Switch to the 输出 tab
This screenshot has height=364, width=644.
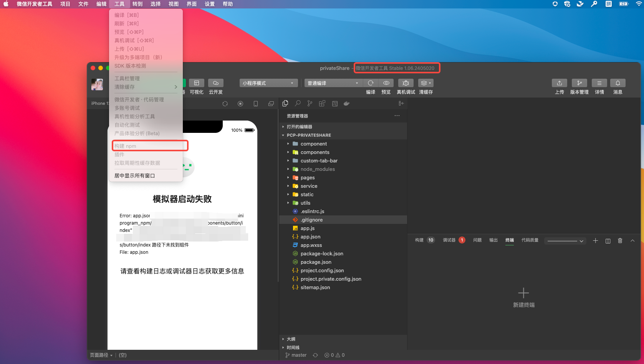(x=493, y=240)
